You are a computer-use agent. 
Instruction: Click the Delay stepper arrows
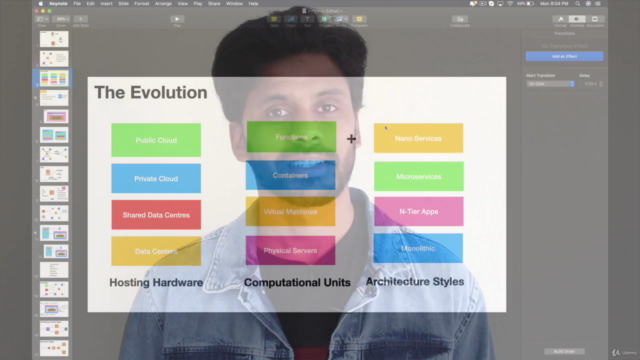coord(600,84)
